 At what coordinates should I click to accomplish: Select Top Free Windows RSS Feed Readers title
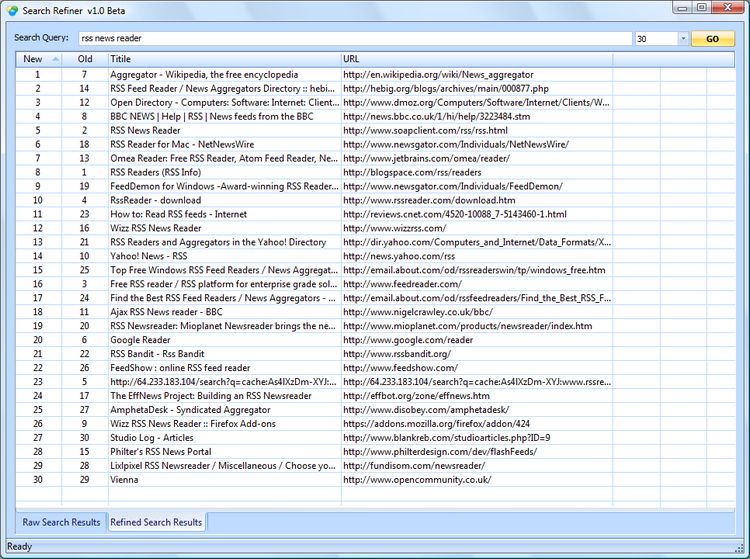[x=224, y=270]
